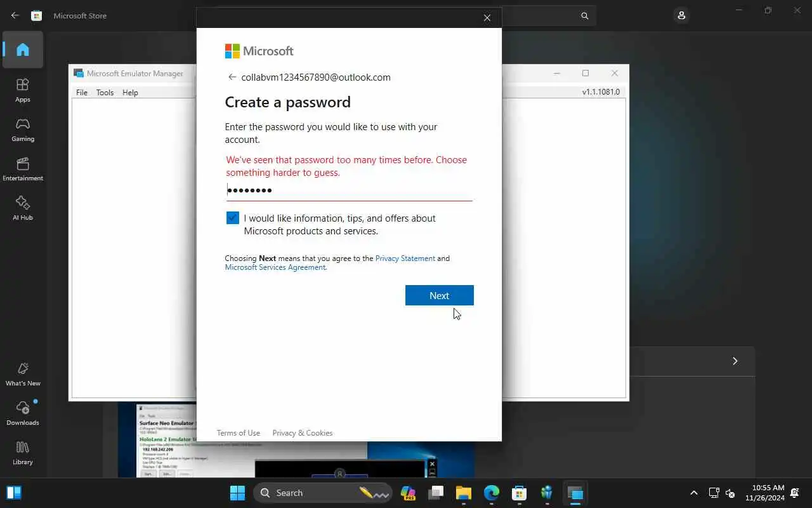The image size is (812, 508).
Task: Open muted volume tray icon
Action: (x=730, y=493)
